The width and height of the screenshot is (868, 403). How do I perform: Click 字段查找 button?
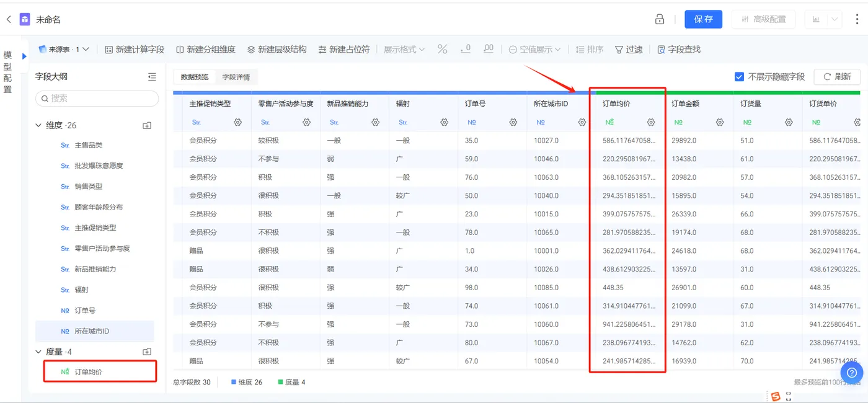679,49
